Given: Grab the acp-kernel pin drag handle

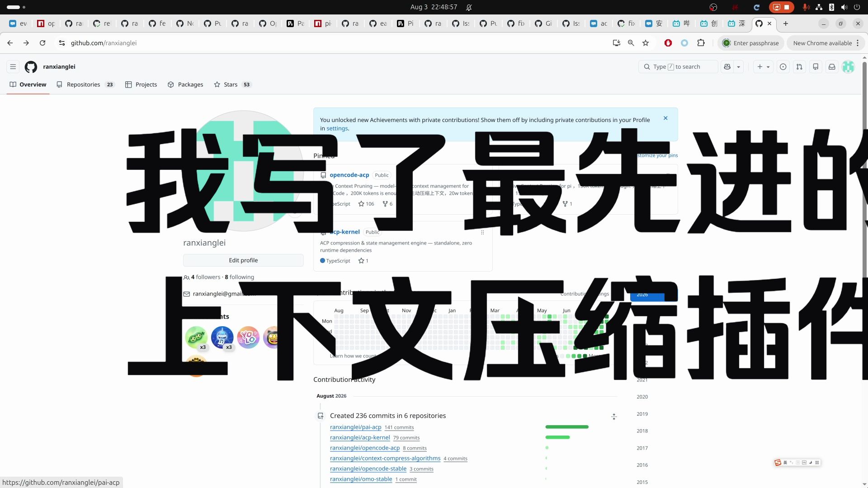Looking at the screenshot, I should [482, 232].
